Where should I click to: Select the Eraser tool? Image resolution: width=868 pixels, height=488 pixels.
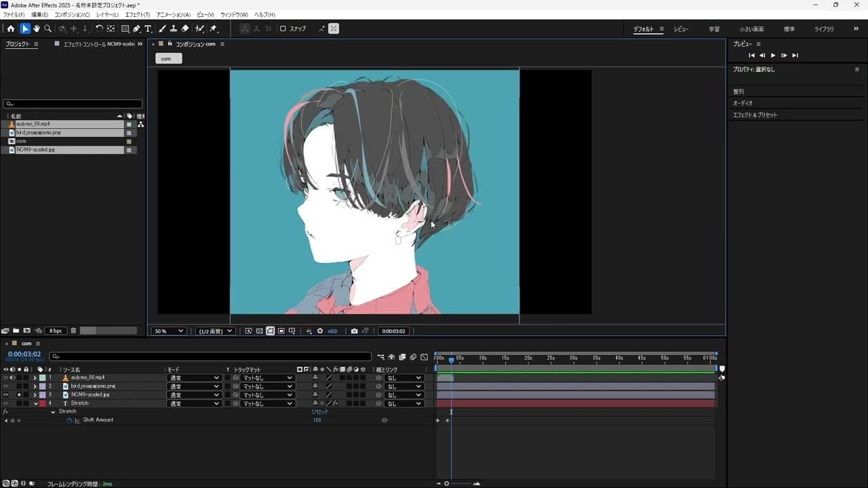[184, 28]
